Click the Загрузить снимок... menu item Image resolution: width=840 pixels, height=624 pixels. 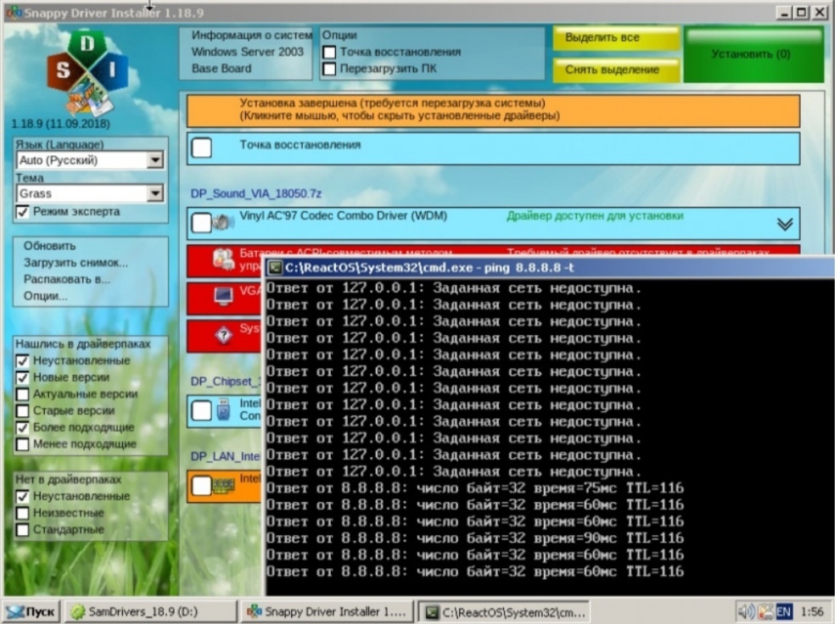coord(76,263)
